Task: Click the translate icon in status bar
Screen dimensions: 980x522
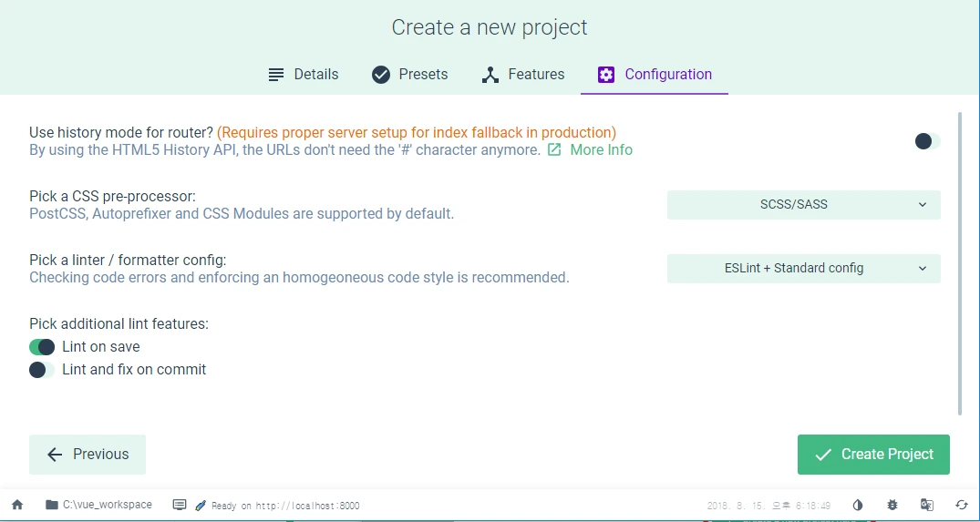Action: [x=927, y=505]
